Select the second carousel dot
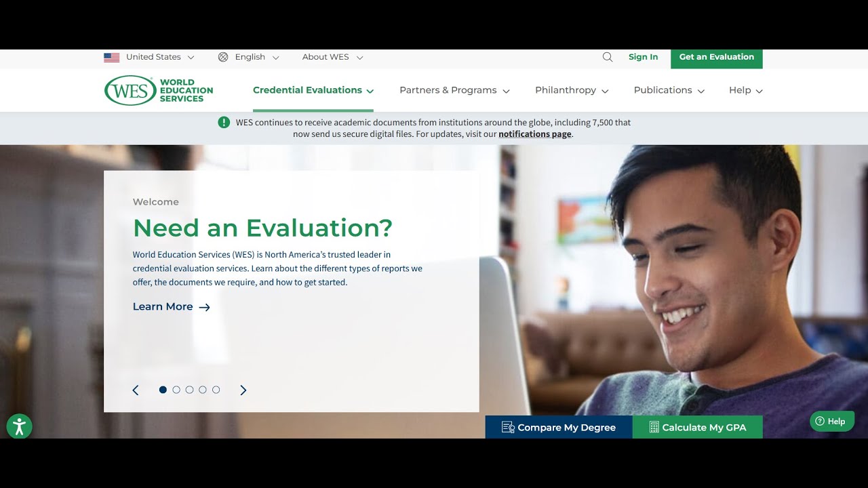The image size is (868, 488). point(176,390)
